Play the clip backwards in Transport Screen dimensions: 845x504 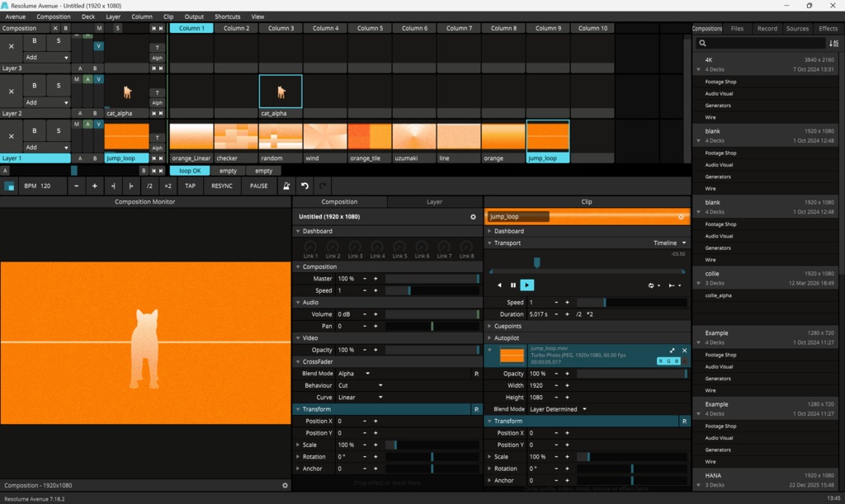click(499, 285)
